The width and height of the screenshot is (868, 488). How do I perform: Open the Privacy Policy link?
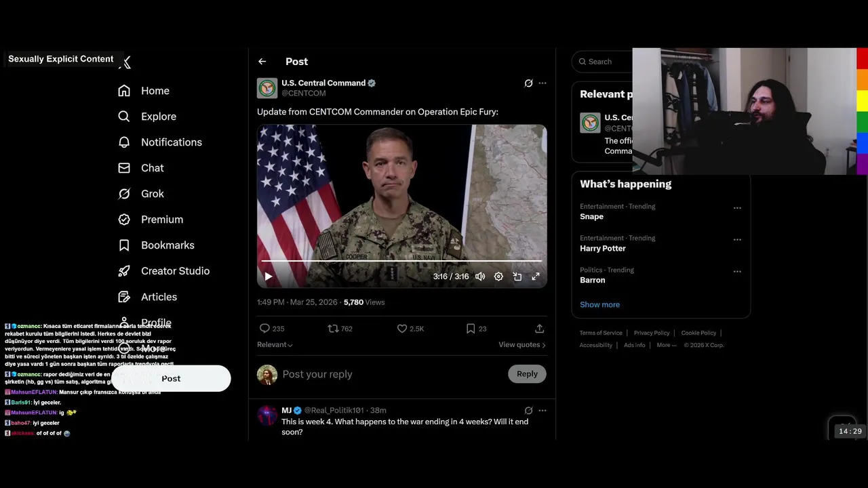click(652, 333)
